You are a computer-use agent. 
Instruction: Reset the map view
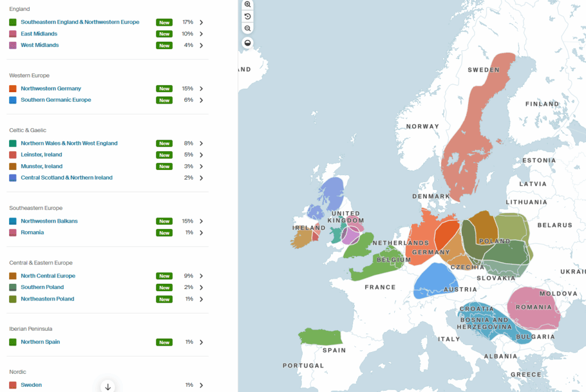click(x=247, y=16)
